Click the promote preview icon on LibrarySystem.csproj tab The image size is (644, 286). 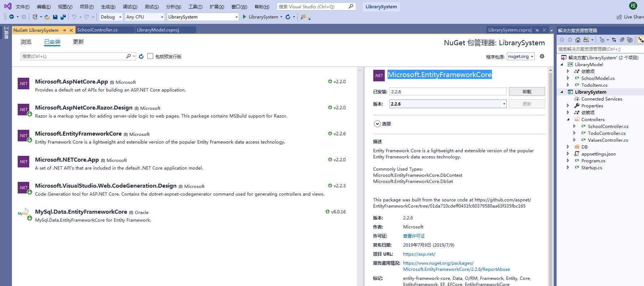(537, 30)
